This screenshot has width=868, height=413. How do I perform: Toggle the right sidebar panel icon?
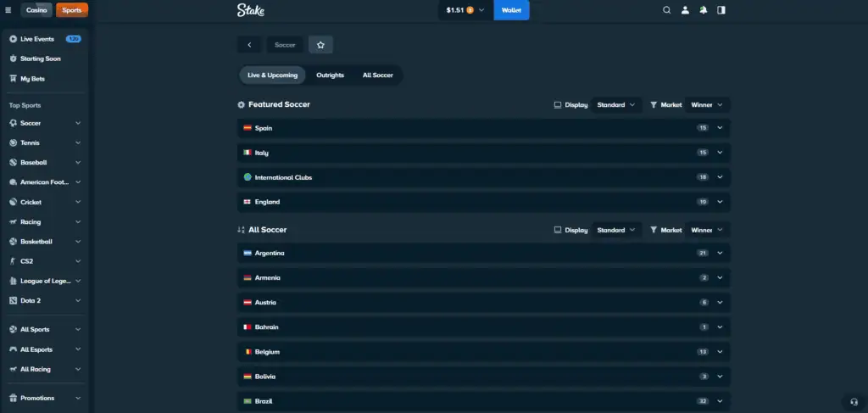pos(721,10)
